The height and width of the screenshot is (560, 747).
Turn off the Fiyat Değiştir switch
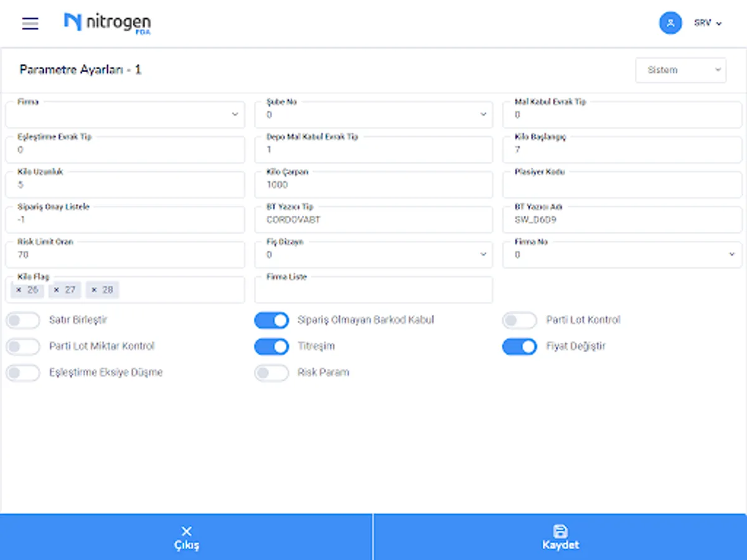coord(520,346)
